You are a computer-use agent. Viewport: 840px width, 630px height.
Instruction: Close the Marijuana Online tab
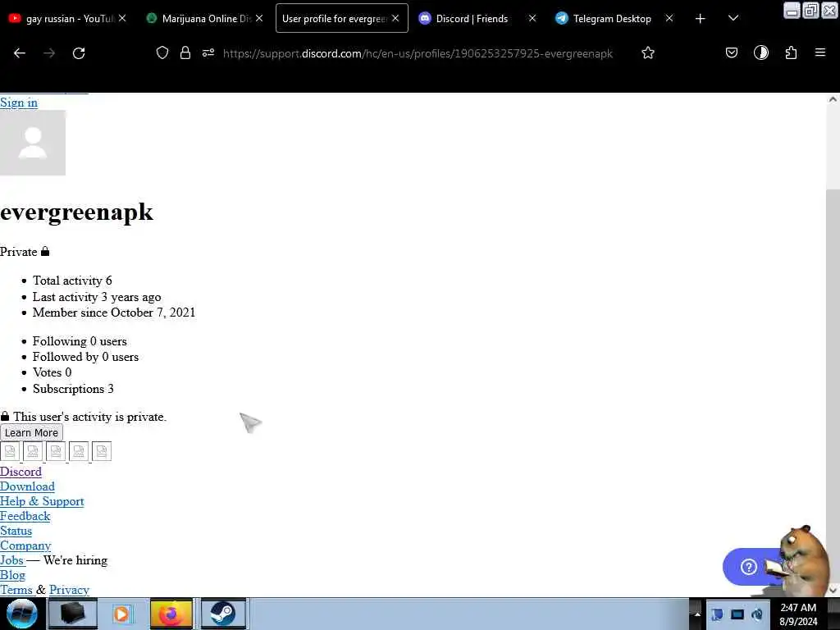pyautogui.click(x=259, y=18)
